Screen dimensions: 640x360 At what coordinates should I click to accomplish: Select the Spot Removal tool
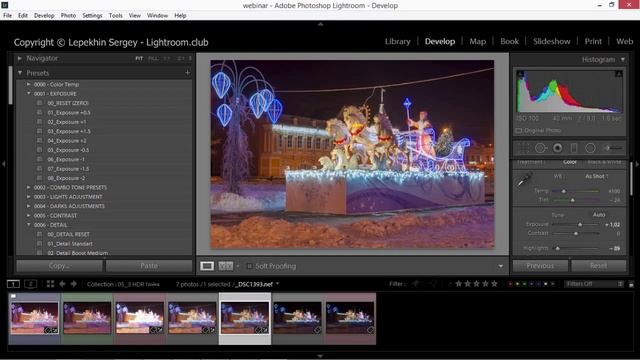click(x=540, y=148)
